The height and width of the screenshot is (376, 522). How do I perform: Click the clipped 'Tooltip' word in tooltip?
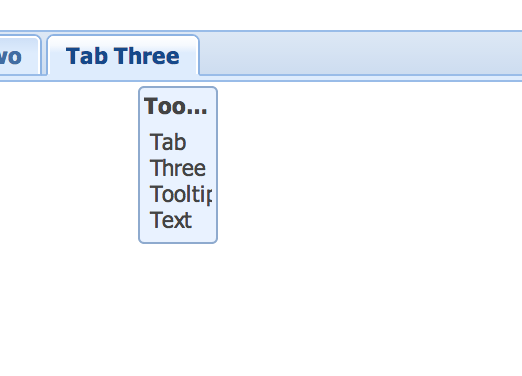(x=181, y=194)
